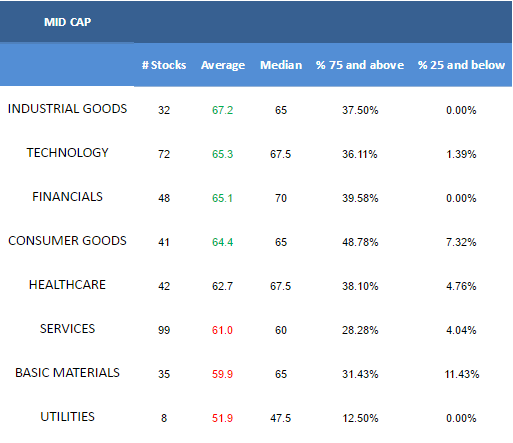Click the FINANCIALS sector label
This screenshot has width=513, height=443.
67,197
